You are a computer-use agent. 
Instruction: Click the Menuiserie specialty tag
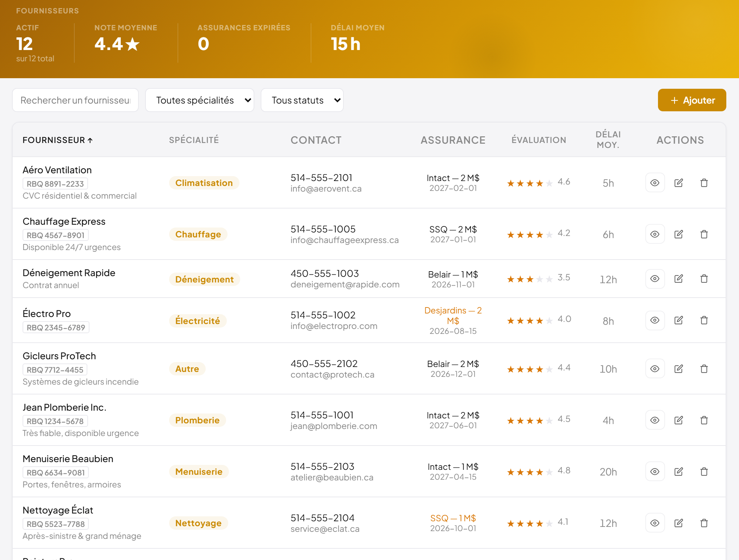(x=199, y=472)
